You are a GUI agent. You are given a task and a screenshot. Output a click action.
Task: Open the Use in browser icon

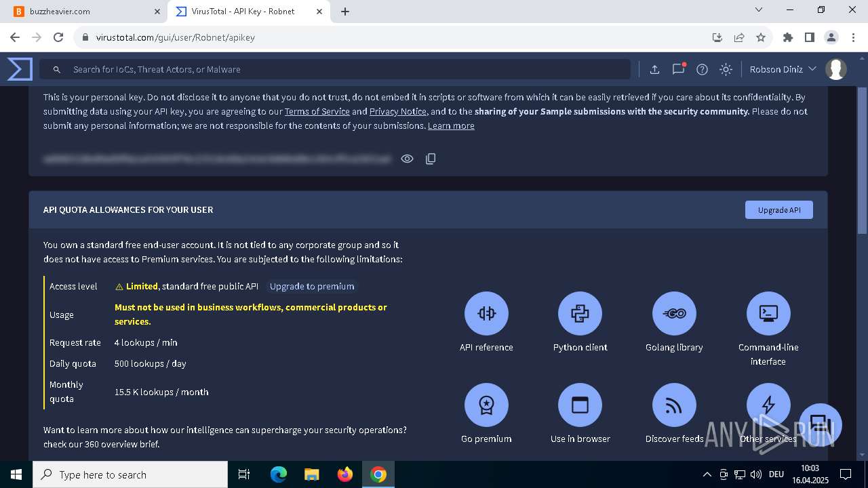click(580, 405)
